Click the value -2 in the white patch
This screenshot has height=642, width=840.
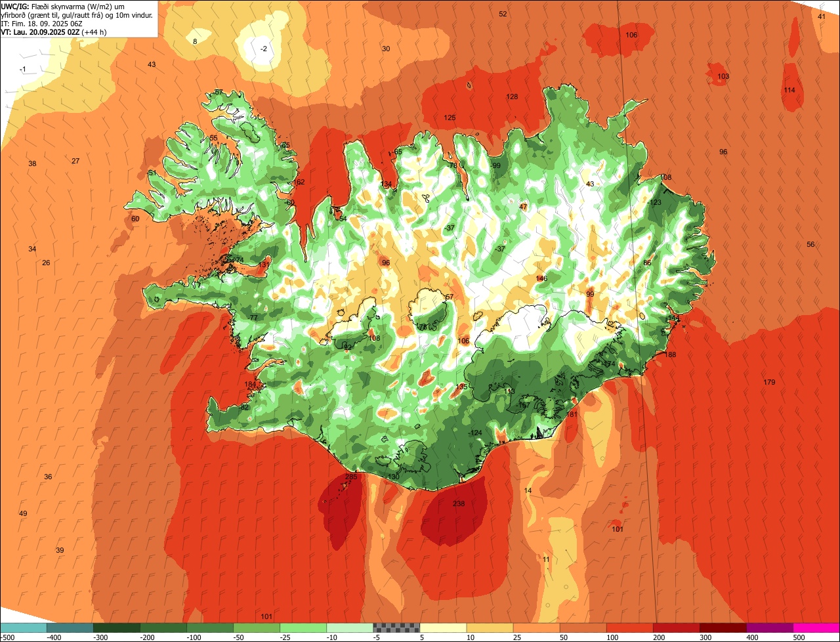point(264,49)
